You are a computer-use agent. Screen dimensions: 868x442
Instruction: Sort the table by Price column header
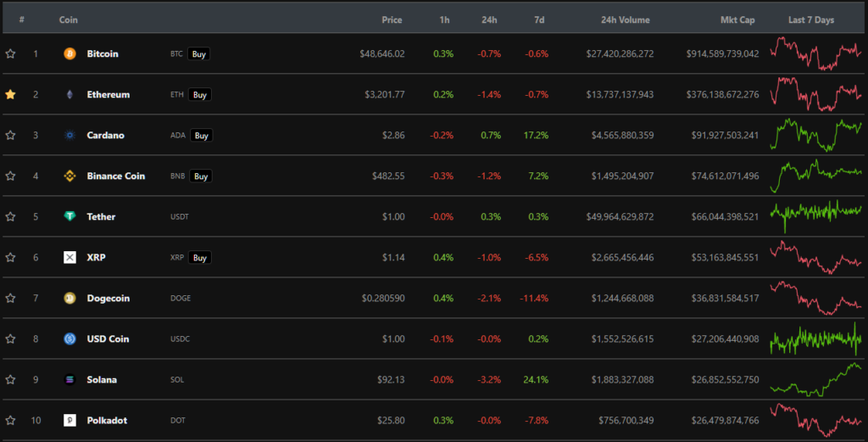point(392,20)
